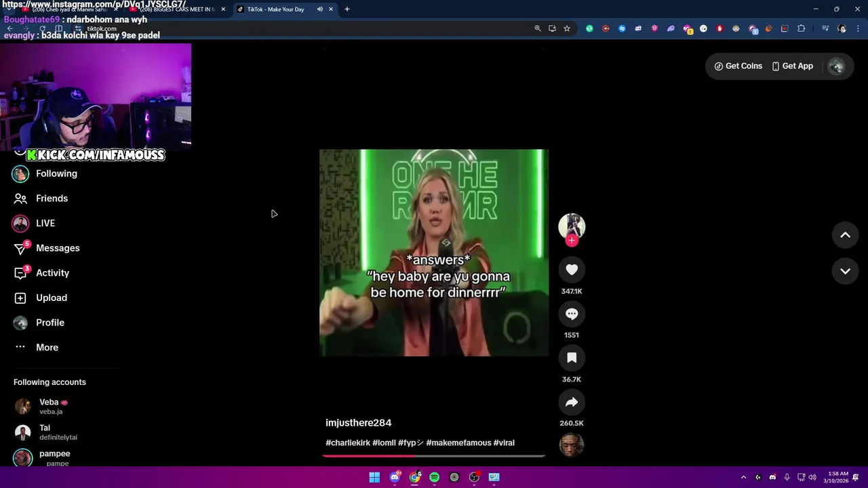Open the red eye extension icon
Image resolution: width=868 pixels, height=488 pixels.
(606, 28)
